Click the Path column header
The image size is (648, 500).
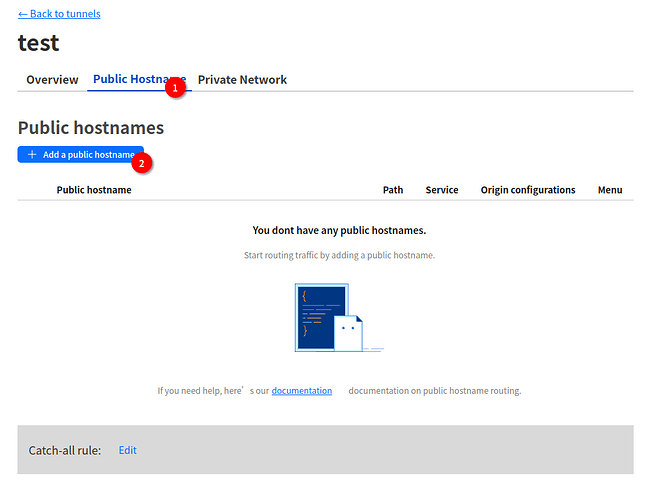point(393,190)
